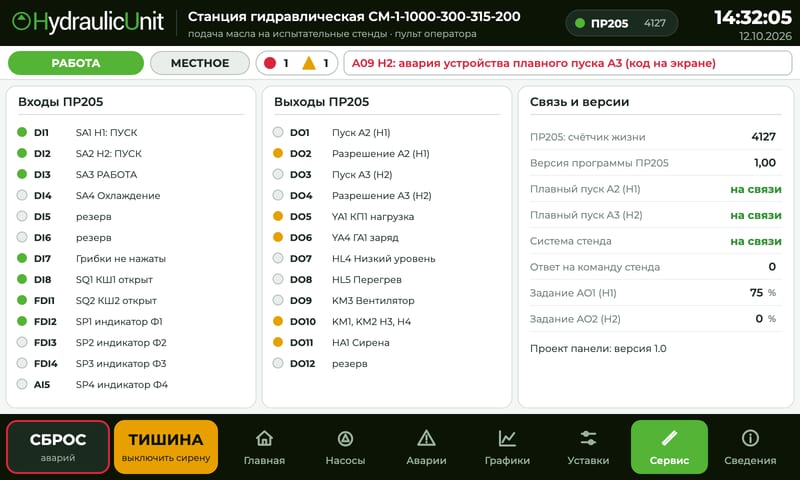Click FDI4 indicator SP3 индикатор Ф3
800x480 pixels.
tap(22, 363)
